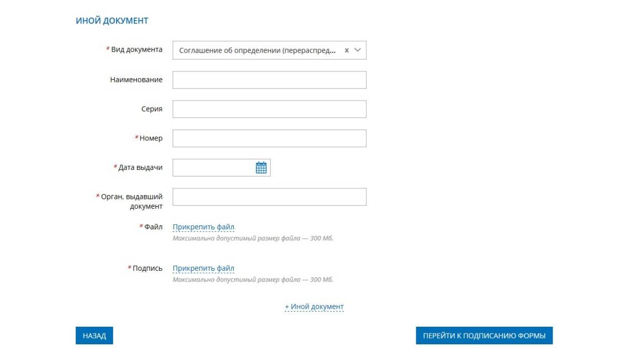
Task: Attach a signature file for Подпись
Action: [203, 268]
